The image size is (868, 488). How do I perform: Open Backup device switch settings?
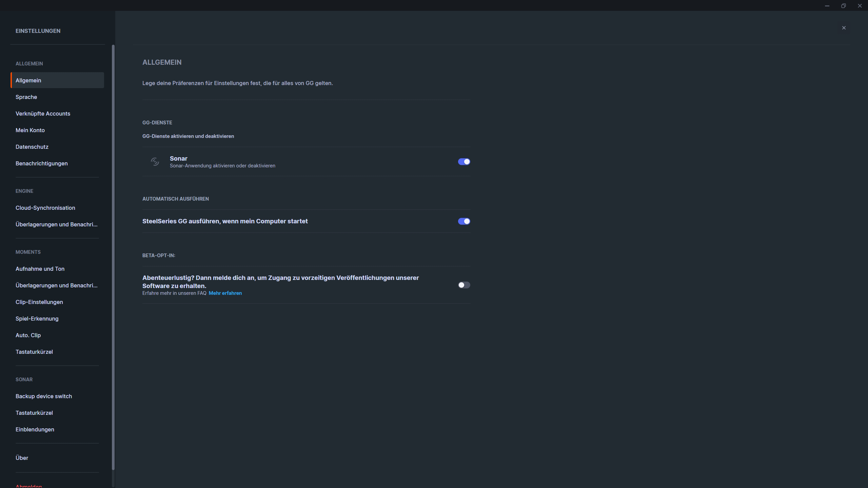coord(43,396)
